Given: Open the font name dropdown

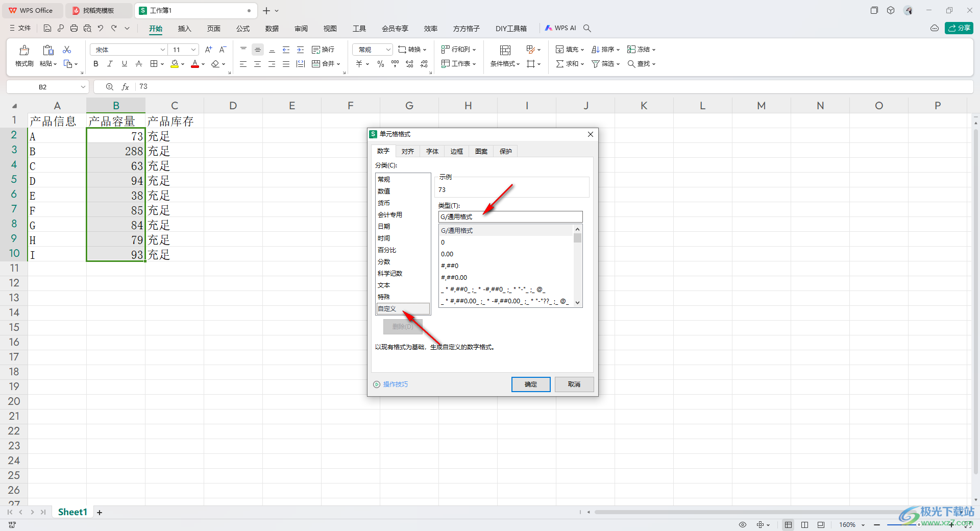Looking at the screenshot, I should (163, 50).
